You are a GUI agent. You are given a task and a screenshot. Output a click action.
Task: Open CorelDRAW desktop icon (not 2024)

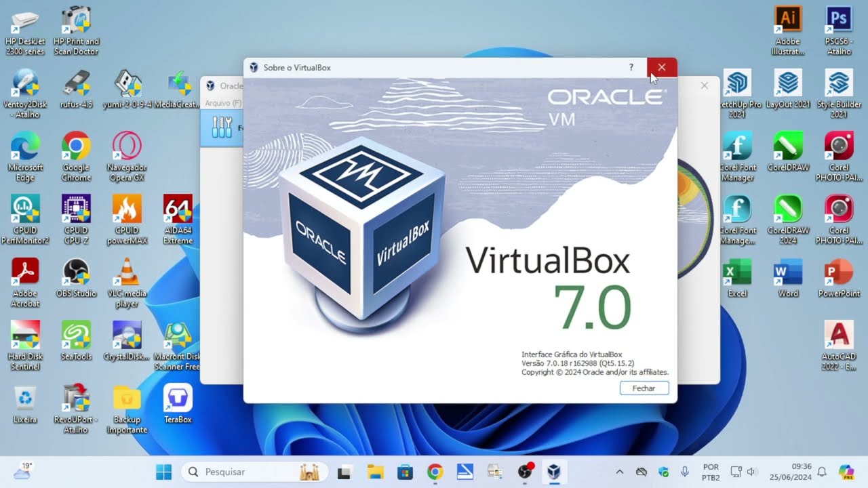pyautogui.click(x=788, y=152)
